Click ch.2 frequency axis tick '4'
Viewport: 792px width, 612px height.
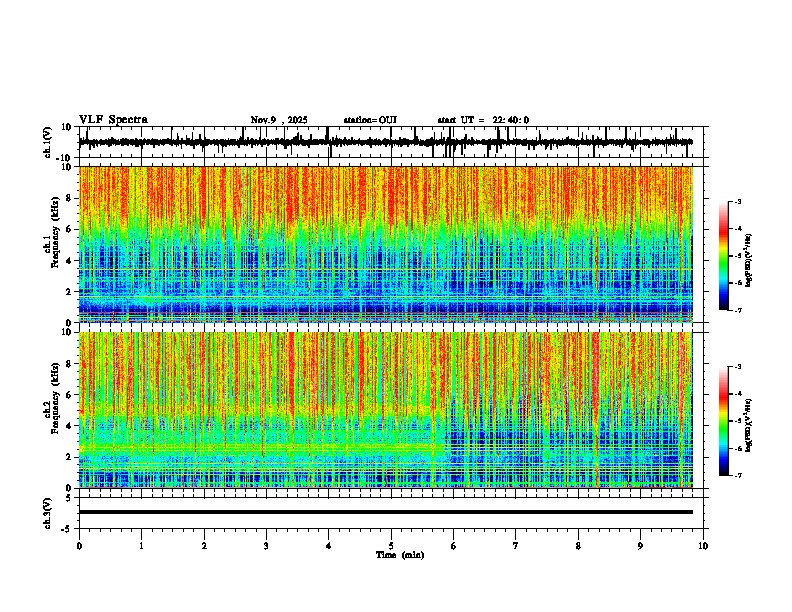(69, 426)
